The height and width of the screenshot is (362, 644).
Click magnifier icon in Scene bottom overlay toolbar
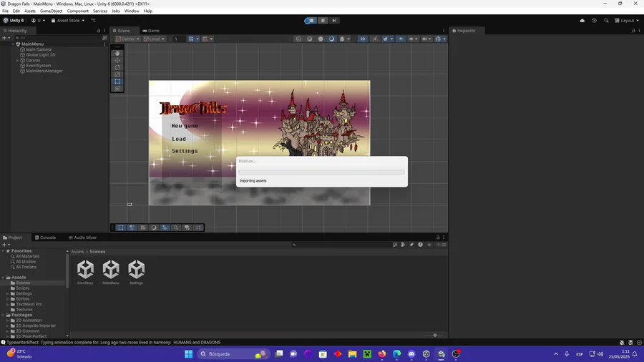pos(176,228)
